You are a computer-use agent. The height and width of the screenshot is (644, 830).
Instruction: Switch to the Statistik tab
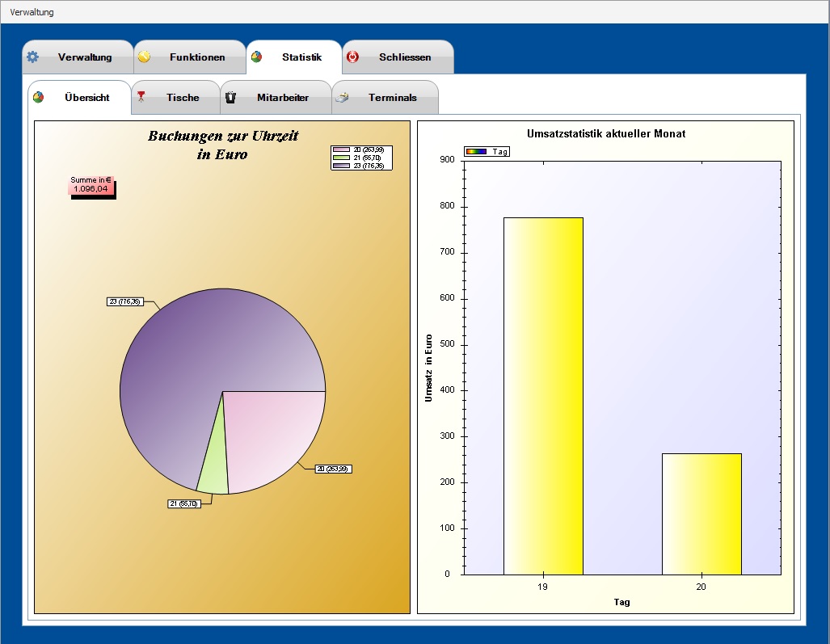click(294, 57)
